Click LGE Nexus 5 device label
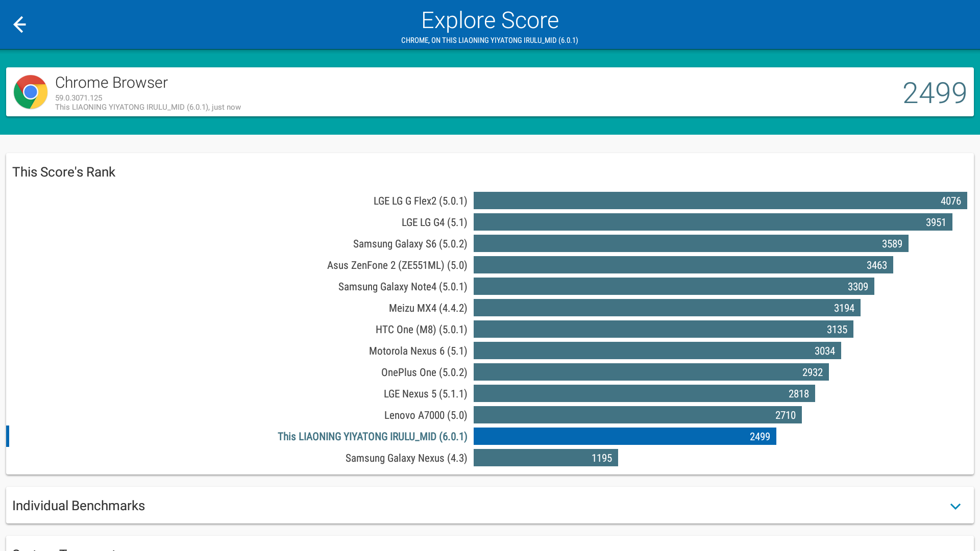Screen dimensions: 980x551 pyautogui.click(x=425, y=394)
